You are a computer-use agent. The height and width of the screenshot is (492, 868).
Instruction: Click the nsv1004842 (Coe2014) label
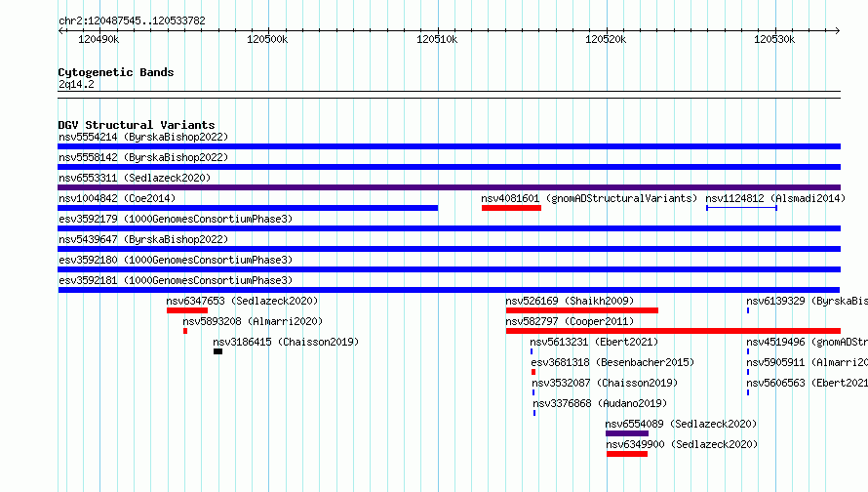117,198
